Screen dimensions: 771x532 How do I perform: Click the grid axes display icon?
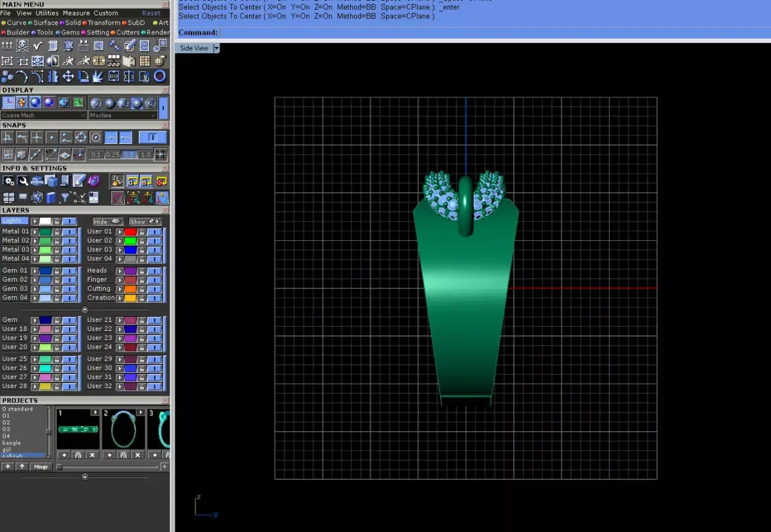click(x=8, y=102)
